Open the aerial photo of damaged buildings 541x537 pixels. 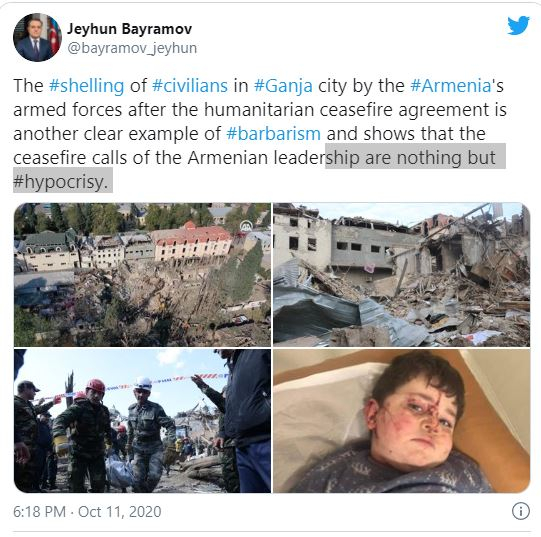tap(142, 275)
